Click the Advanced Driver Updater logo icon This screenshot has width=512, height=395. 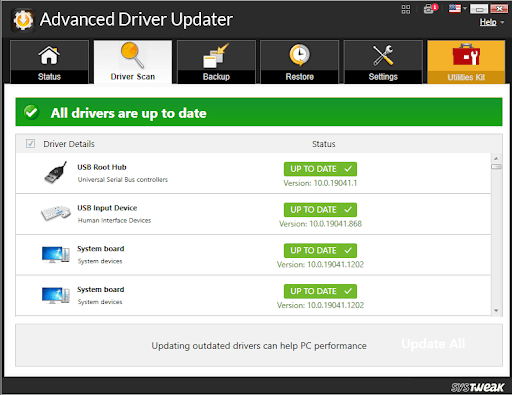coord(23,20)
